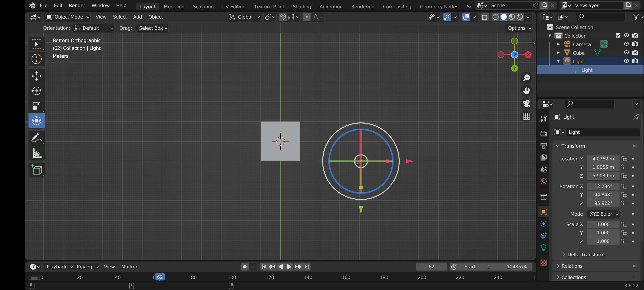This screenshot has height=290, width=644.
Task: Open the Object Data light properties tab
Action: coord(544,247)
